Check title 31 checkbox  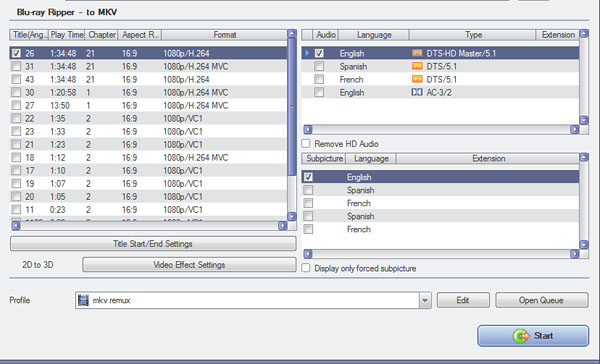pyautogui.click(x=16, y=66)
